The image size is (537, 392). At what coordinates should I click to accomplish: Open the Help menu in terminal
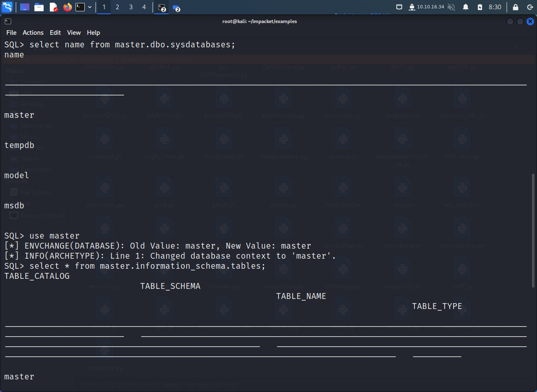click(94, 32)
